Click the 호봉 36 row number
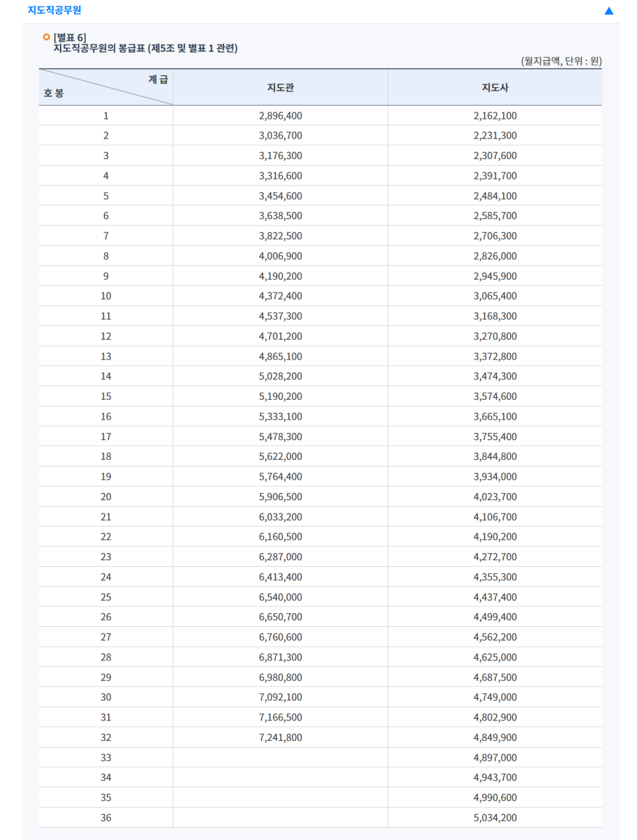The height and width of the screenshot is (840, 637). tap(106, 818)
